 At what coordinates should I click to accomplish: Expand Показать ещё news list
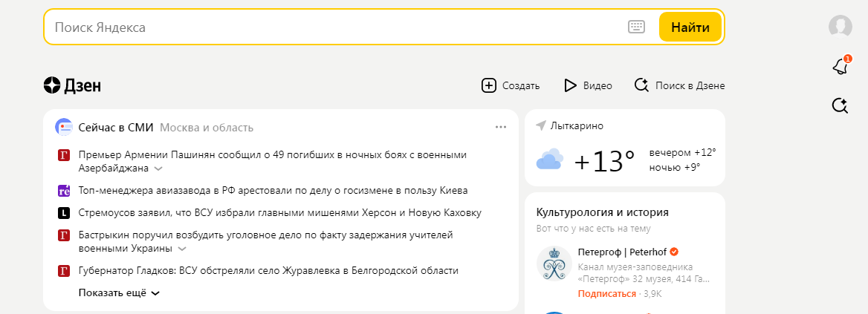pyautogui.click(x=119, y=293)
